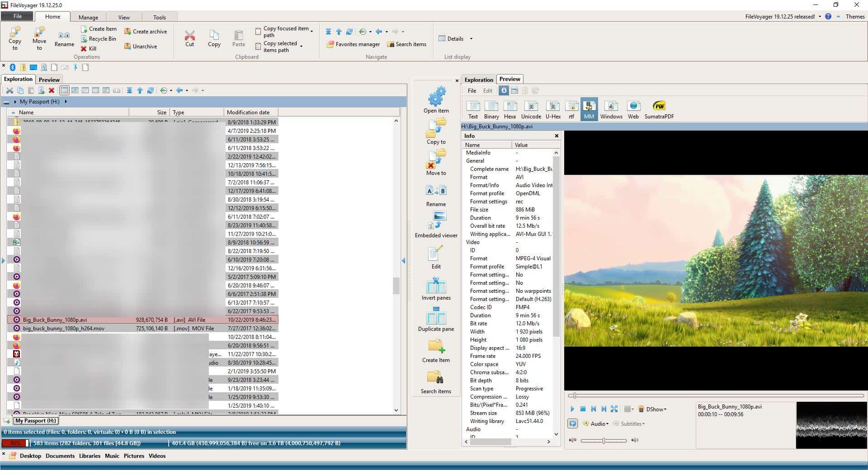The image size is (868, 470).
Task: Click Open item in the middle toolbar
Action: 436,100
